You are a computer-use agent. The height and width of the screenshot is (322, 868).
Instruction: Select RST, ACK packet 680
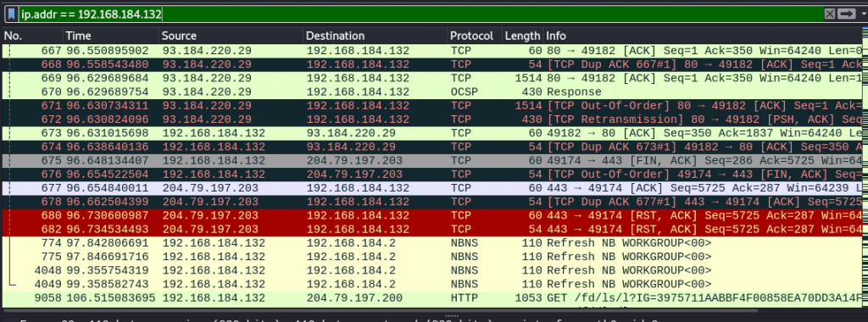(431, 216)
